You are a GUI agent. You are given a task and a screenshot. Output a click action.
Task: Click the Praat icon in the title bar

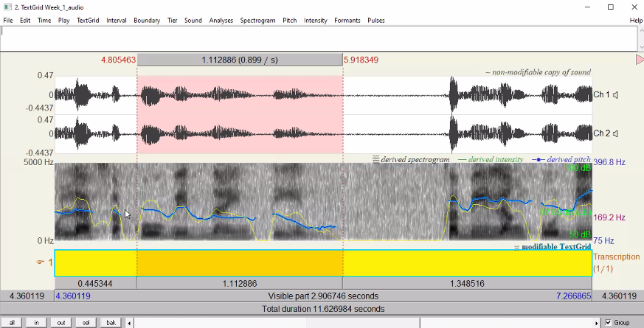(7, 7)
